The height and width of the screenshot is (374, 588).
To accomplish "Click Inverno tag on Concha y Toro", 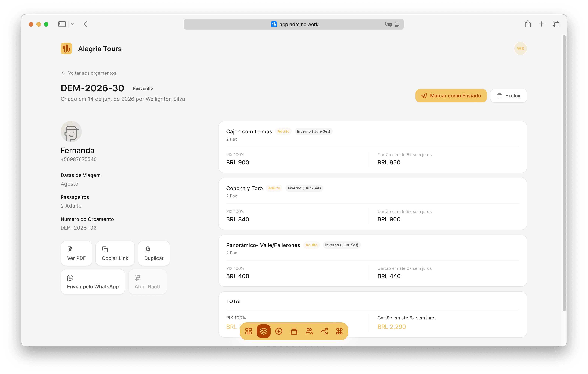I will pos(304,188).
